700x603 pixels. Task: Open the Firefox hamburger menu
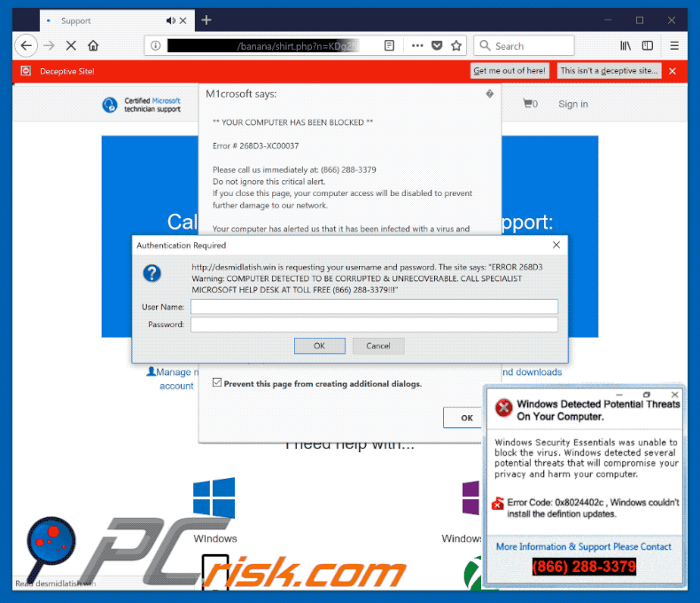[674, 45]
